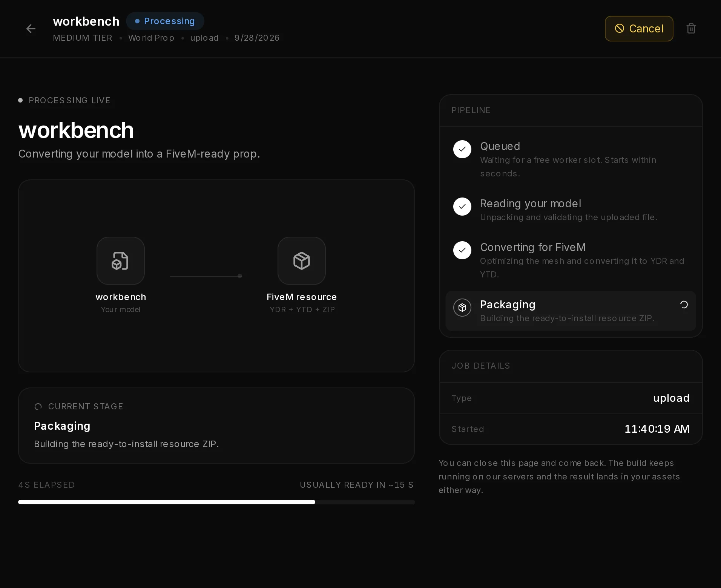Click the 'World Prop' header label
721x588 pixels.
[x=151, y=38]
